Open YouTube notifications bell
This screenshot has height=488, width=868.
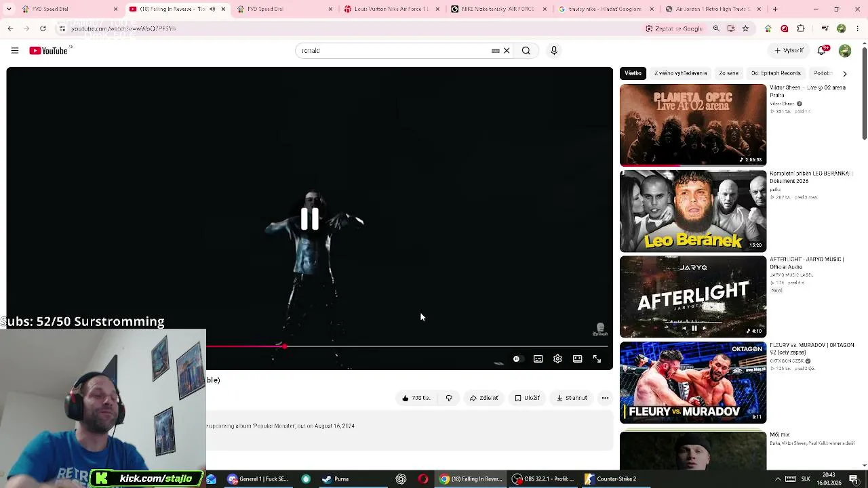(x=823, y=51)
